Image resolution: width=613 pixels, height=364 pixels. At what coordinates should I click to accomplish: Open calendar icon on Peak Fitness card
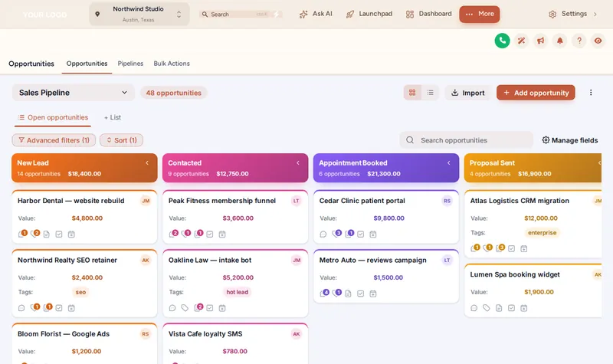tap(222, 234)
